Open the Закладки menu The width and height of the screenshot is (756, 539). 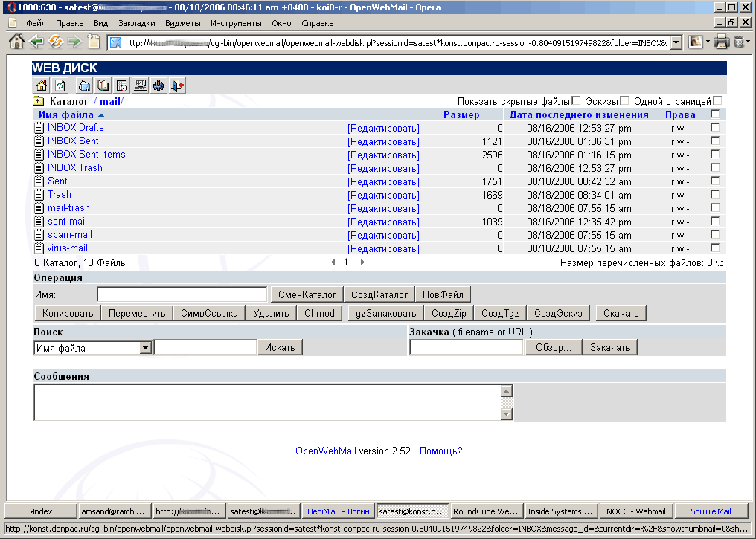coord(137,23)
